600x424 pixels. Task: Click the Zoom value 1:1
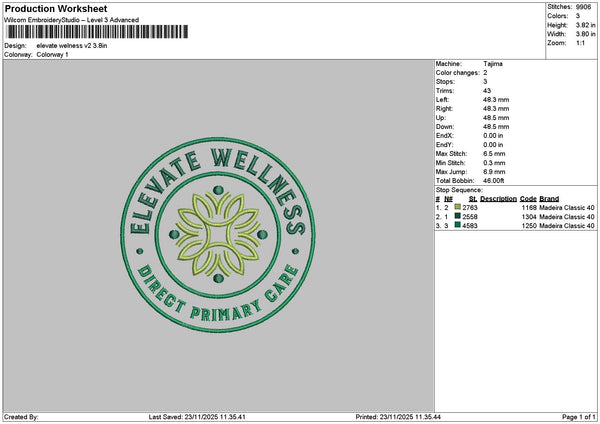pyautogui.click(x=580, y=43)
